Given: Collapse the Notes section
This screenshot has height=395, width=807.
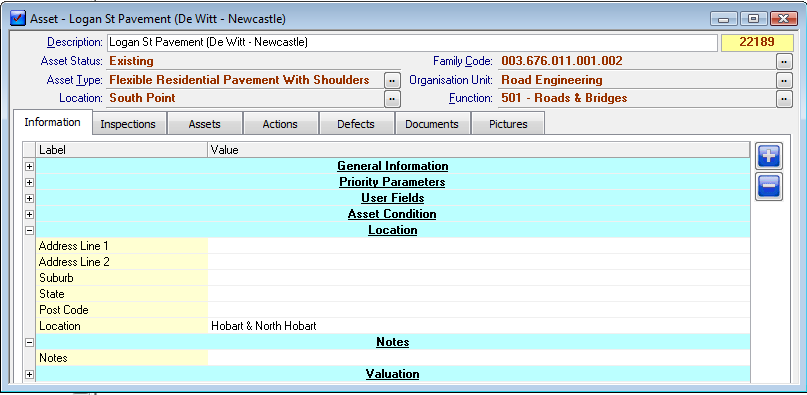Looking at the screenshot, I should pos(29,342).
